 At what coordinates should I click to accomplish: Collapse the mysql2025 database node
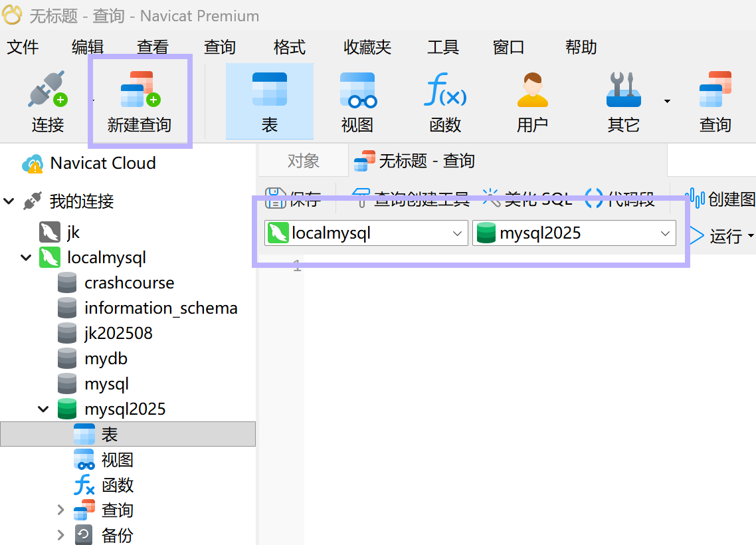[x=43, y=409]
